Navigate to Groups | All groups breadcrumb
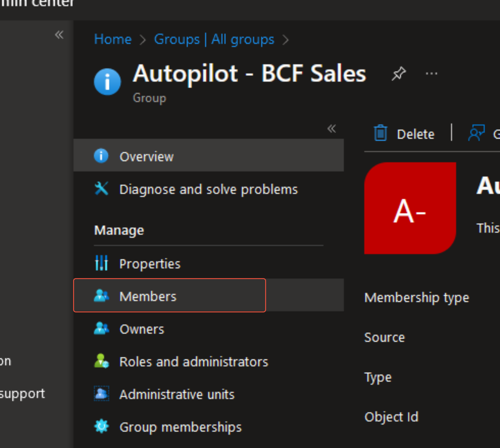 (x=214, y=39)
